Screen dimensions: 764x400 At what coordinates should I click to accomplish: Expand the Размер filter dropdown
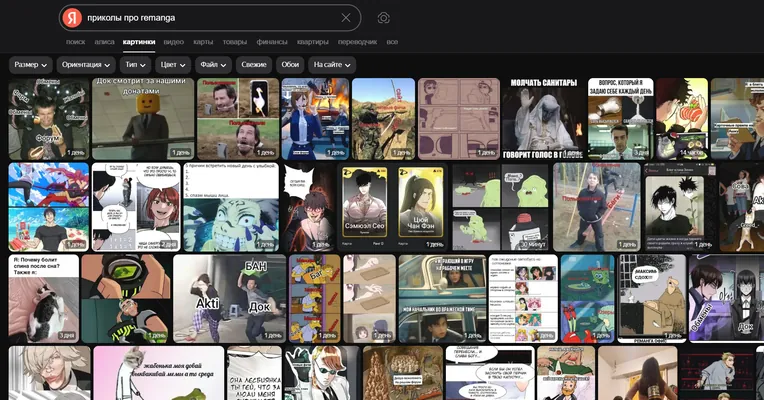coord(30,65)
